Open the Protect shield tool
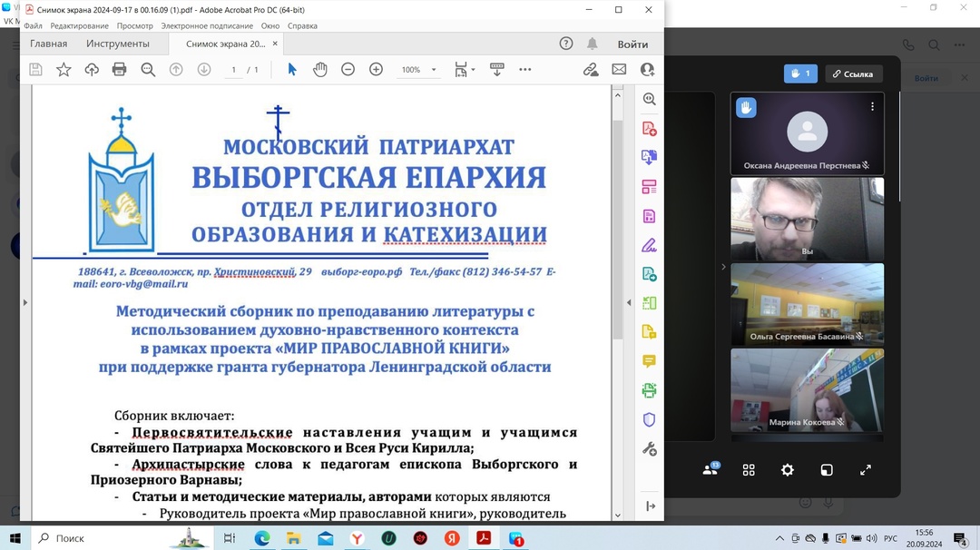This screenshot has width=980, height=550. click(x=650, y=419)
